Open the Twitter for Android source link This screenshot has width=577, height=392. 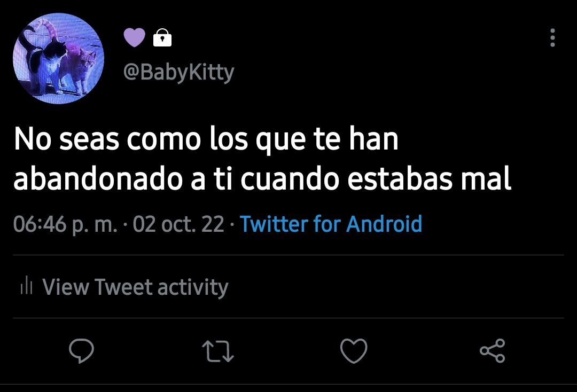[x=331, y=224]
